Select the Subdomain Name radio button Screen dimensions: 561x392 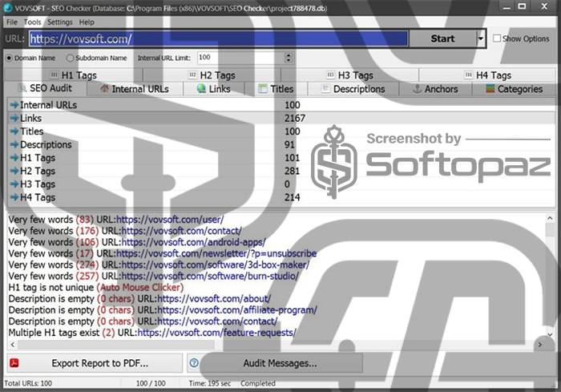(71, 58)
